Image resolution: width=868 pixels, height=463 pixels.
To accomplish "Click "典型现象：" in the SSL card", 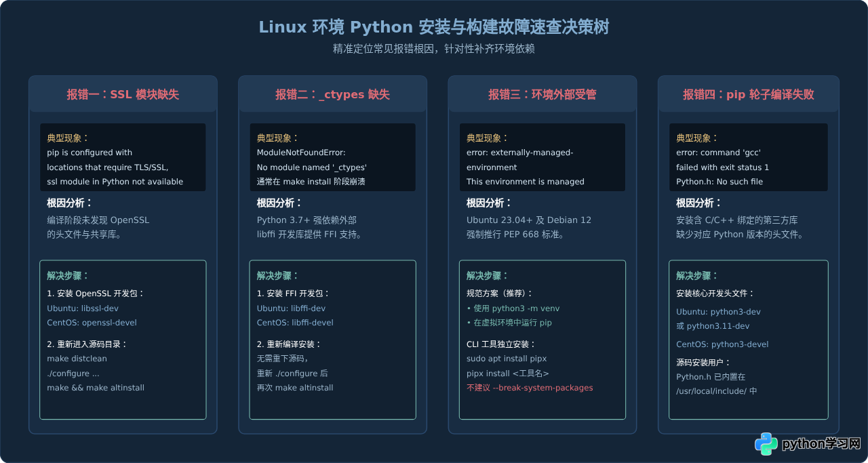I will (x=68, y=138).
